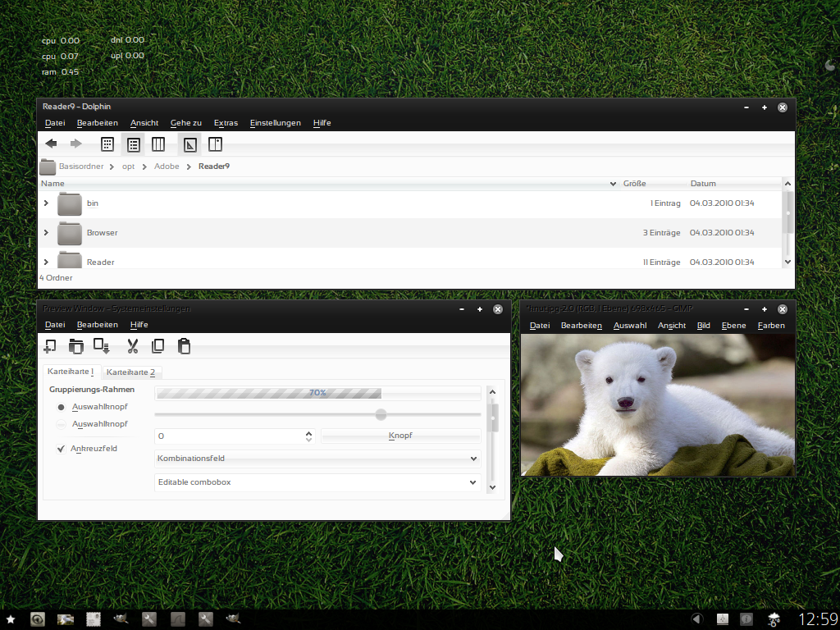Screen dimensions: 840x630
Task: Toggle Dolphin's preview icon
Action: [x=189, y=144]
